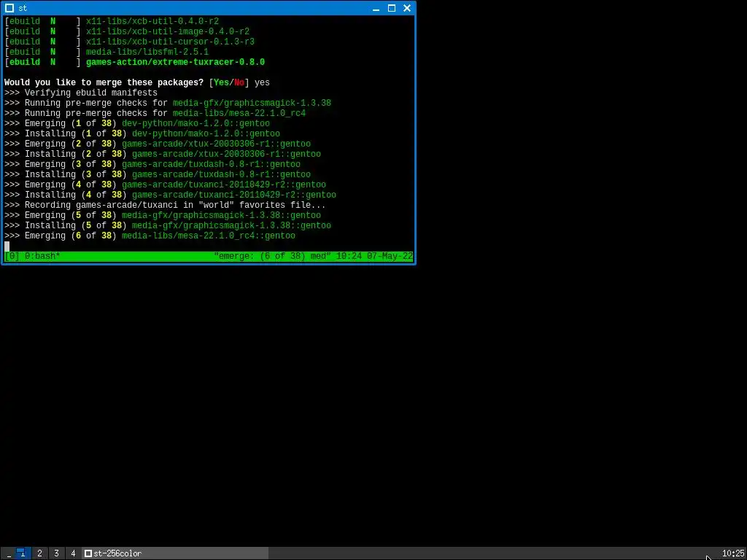This screenshot has height=560, width=747.
Task: Click the tmux session indicator [0]
Action: tap(12, 256)
